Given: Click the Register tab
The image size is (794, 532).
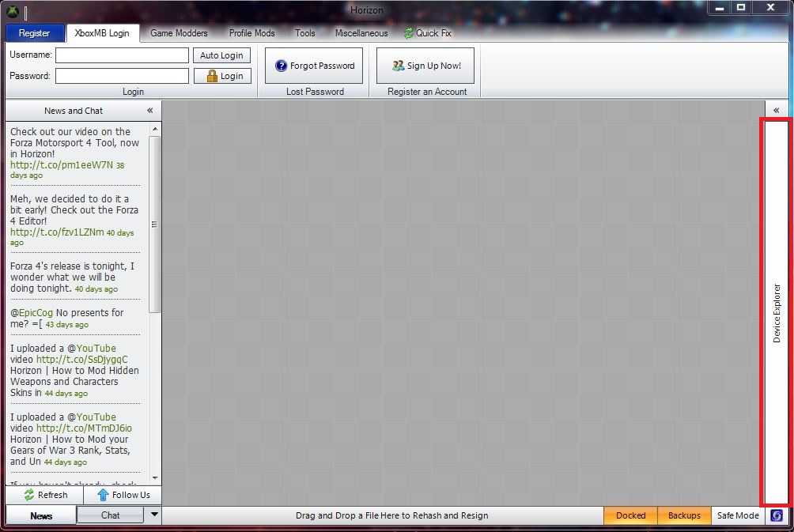Looking at the screenshot, I should [35, 33].
